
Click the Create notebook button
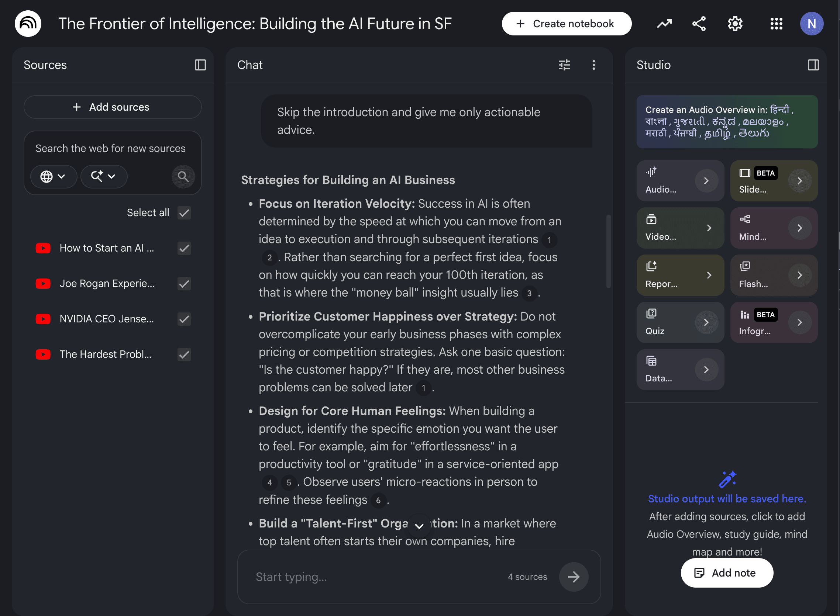tap(566, 24)
